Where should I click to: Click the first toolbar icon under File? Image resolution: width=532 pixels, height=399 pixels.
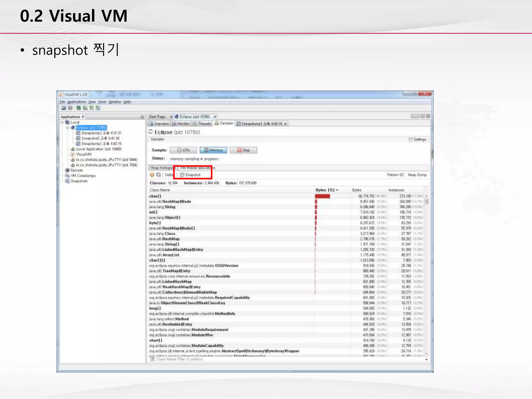(x=64, y=108)
